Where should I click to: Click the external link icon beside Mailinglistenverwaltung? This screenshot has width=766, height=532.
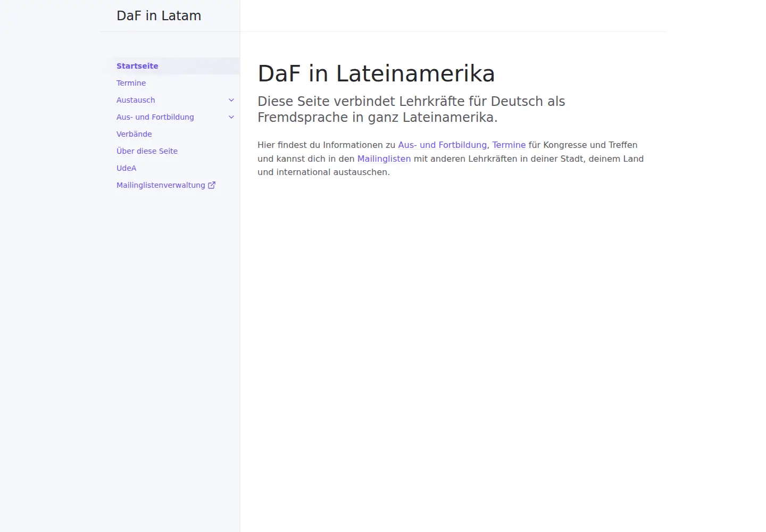tap(212, 185)
